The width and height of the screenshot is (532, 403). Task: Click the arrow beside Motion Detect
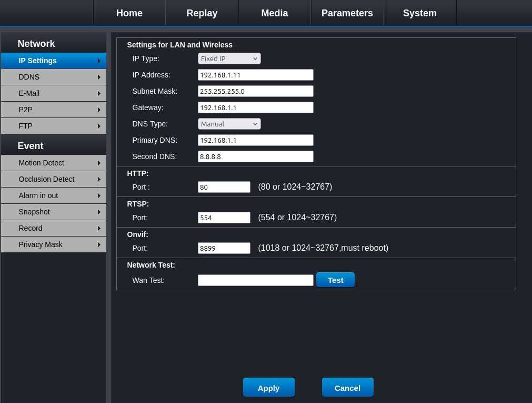click(99, 163)
